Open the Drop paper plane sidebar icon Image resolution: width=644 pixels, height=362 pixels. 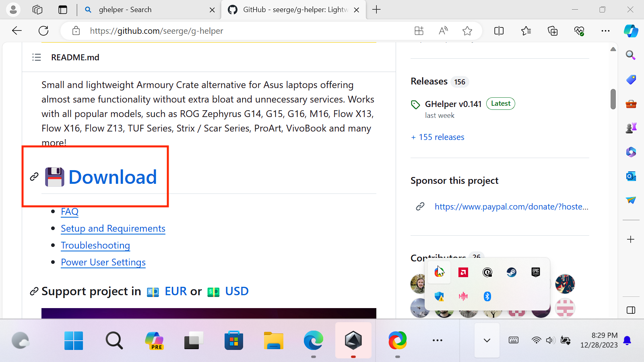(x=631, y=200)
